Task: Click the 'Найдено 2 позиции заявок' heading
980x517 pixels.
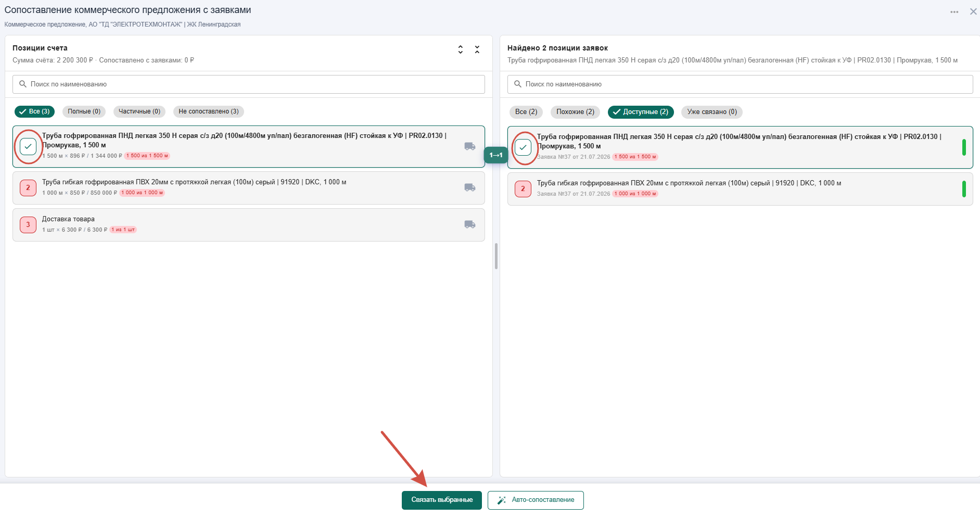Action: click(x=557, y=48)
